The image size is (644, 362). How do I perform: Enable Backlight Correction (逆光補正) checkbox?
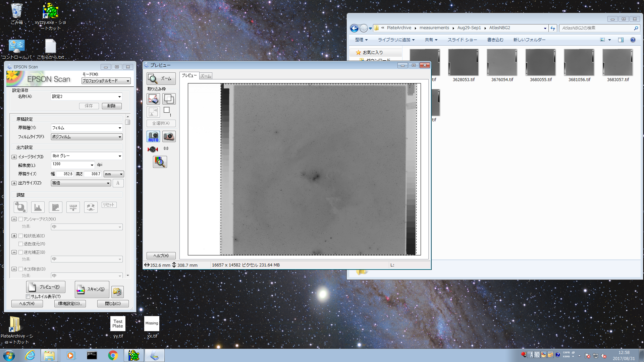click(x=21, y=252)
